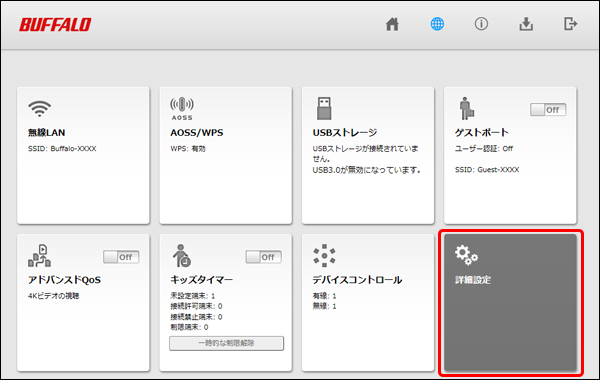Select the AOSS/WPS title text

pos(197,132)
